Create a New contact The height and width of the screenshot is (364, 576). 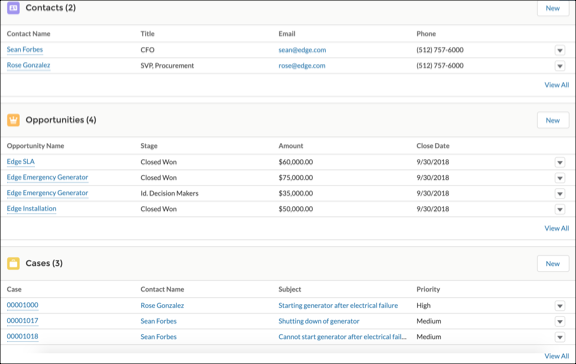553,8
